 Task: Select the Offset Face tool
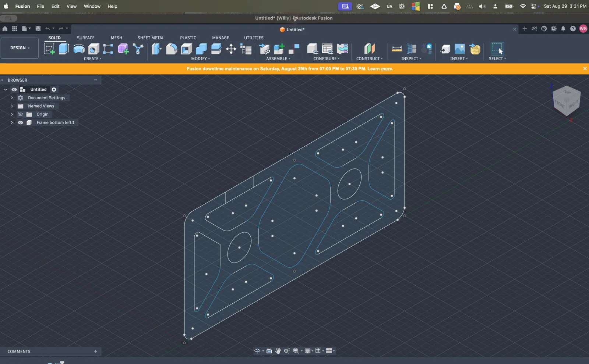coord(216,49)
